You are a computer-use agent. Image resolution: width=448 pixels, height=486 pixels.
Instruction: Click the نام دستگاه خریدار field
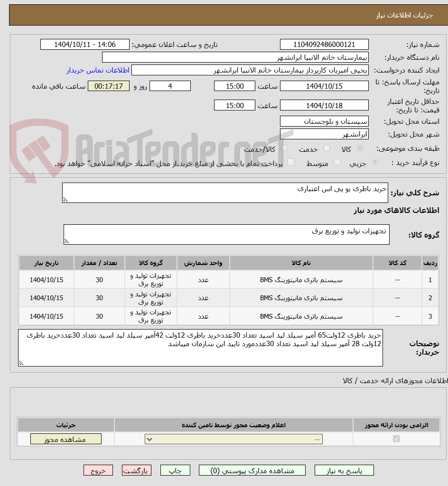coord(235,57)
